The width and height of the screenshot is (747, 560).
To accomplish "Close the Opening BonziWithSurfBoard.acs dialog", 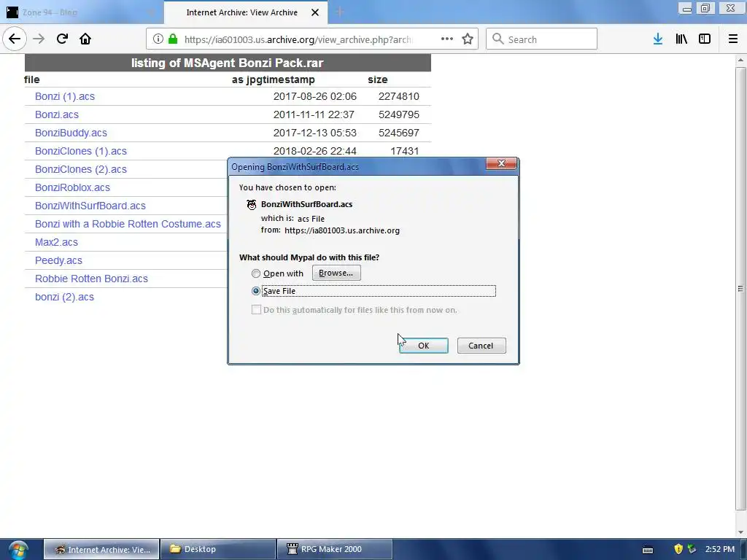I will click(x=501, y=163).
